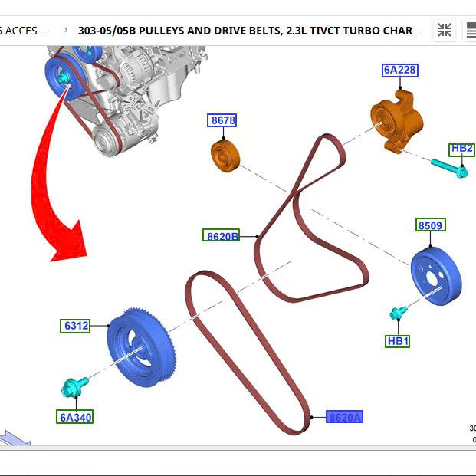This screenshot has width=476, height=476.
Task: Select part label 8620B
Action: 222,236
